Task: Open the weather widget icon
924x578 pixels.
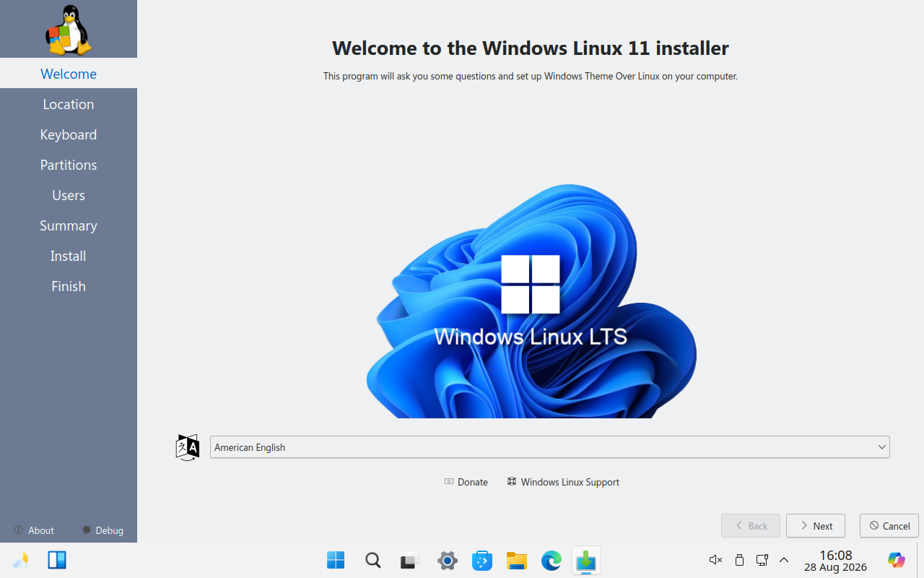Action: [21, 560]
